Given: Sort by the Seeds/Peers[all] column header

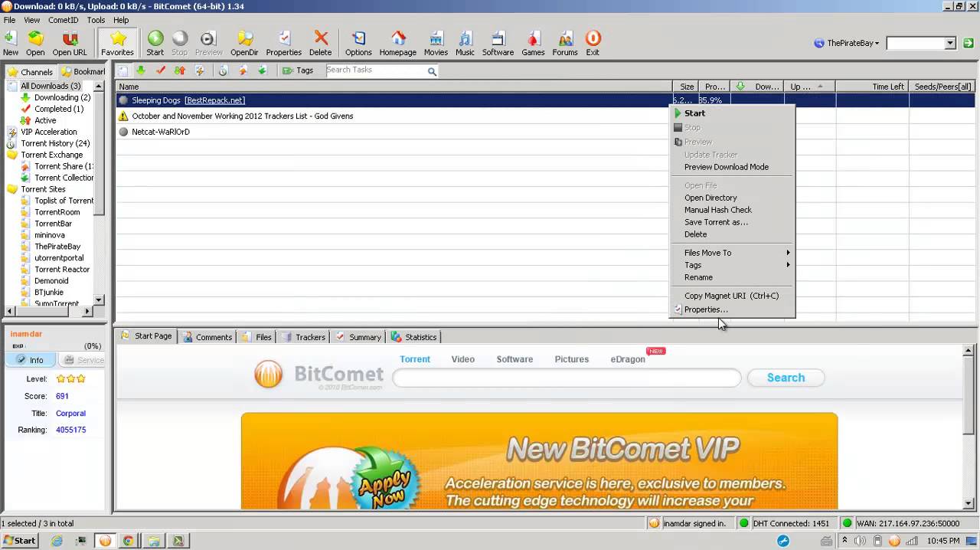Looking at the screenshot, I should click(942, 87).
